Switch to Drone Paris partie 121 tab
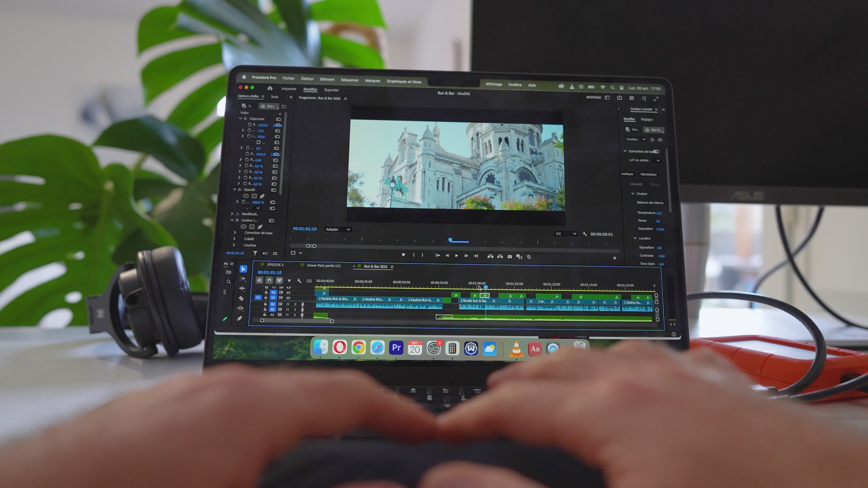The image size is (868, 488). click(x=324, y=266)
